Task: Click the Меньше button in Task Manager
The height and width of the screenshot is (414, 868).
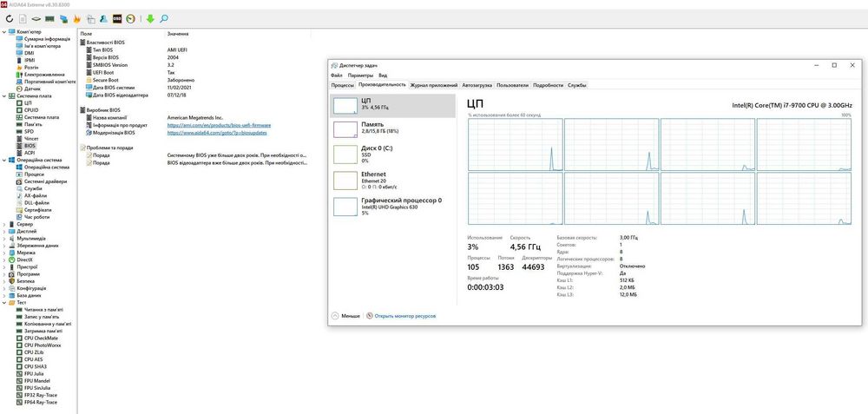Action: click(x=346, y=316)
